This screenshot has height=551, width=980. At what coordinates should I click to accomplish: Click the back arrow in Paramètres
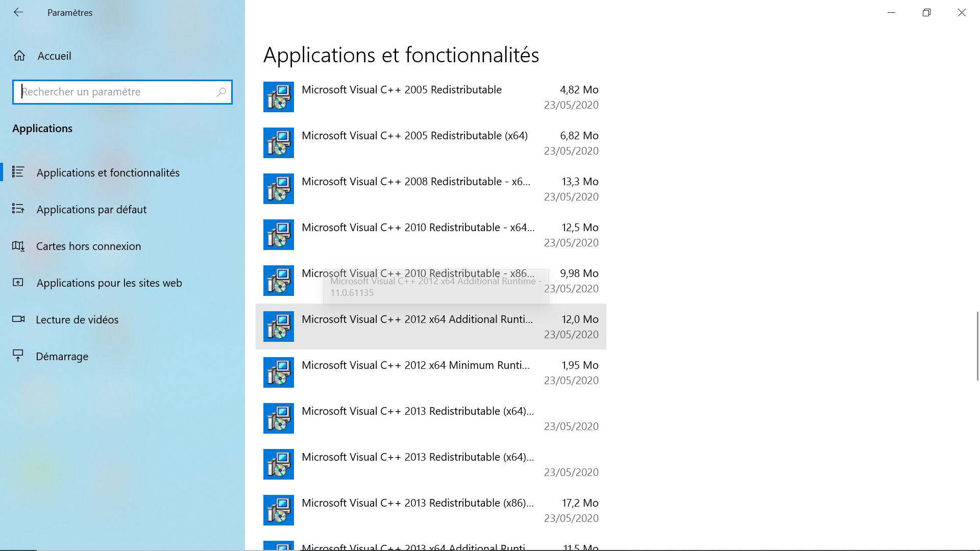click(18, 12)
